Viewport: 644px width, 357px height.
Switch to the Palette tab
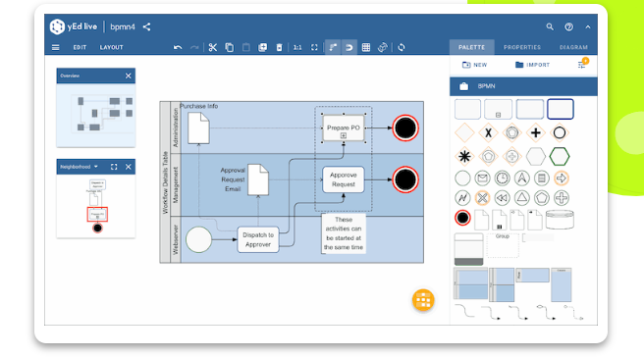point(471,47)
